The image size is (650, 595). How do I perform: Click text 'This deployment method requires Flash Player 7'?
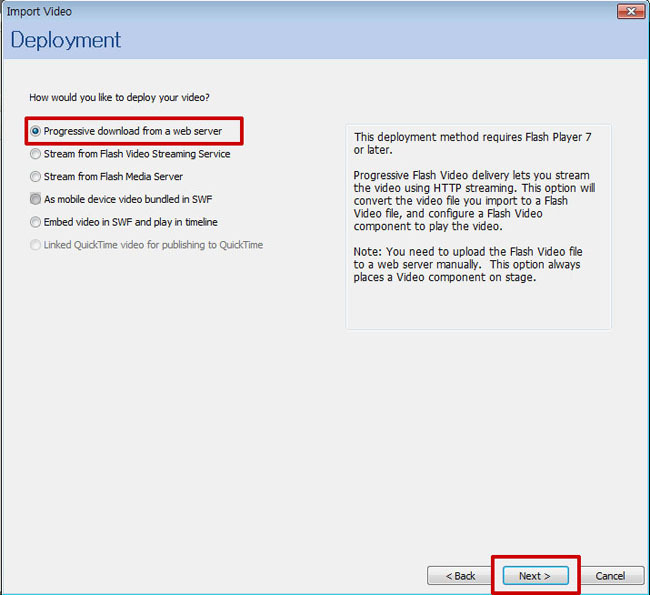pyautogui.click(x=473, y=137)
